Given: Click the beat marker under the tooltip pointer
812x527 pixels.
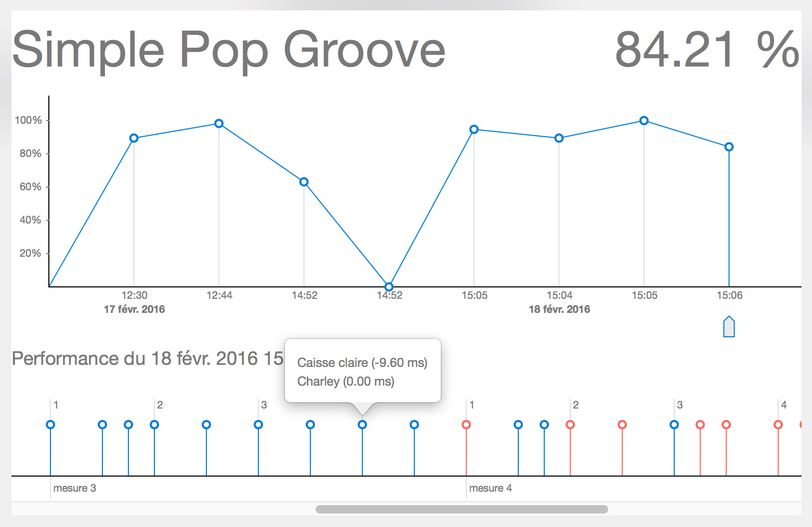Looking at the screenshot, I should (x=362, y=424).
